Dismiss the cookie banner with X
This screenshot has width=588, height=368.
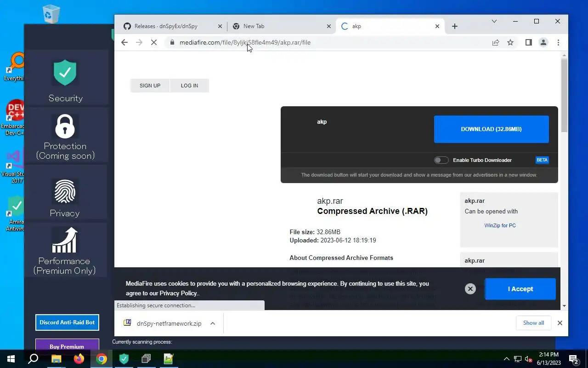click(470, 289)
